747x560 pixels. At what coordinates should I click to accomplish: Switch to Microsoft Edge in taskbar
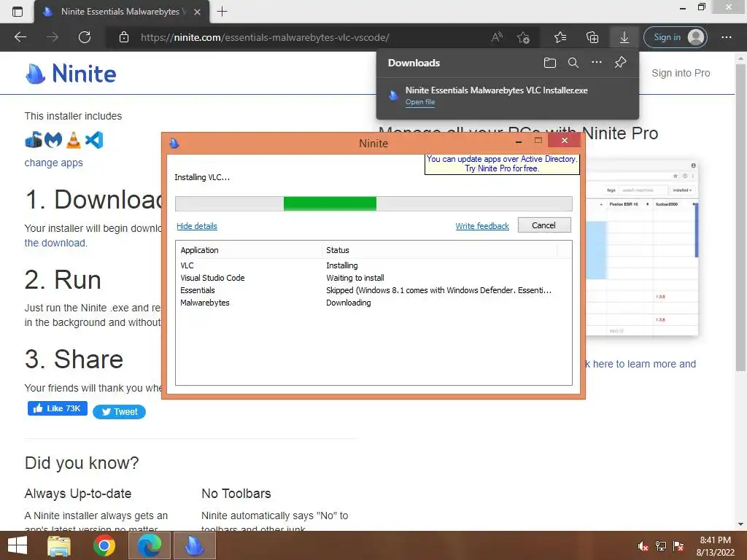click(x=149, y=545)
